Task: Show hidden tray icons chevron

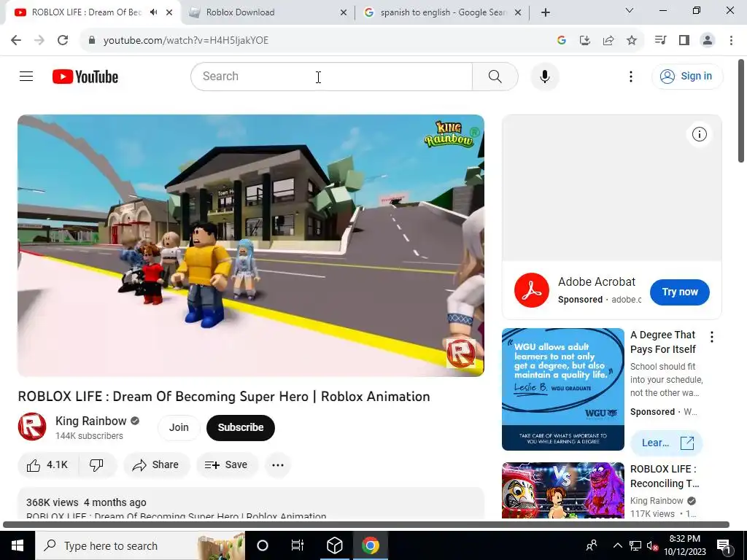Action: (617, 545)
